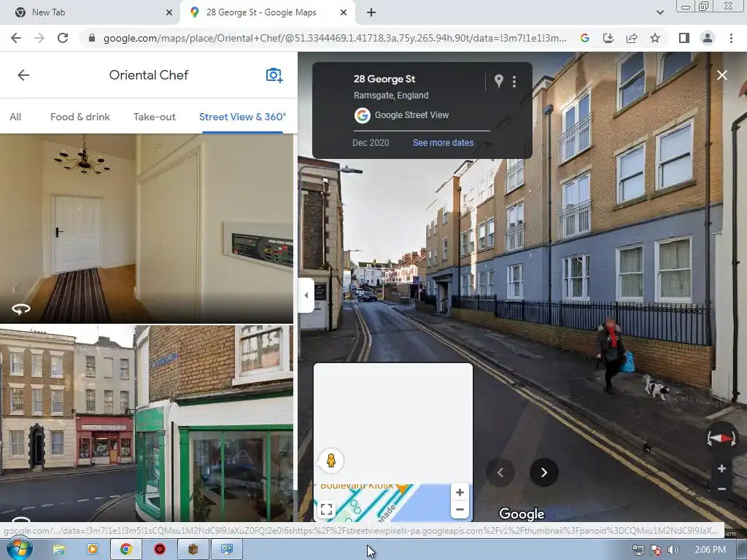Go back from Oriental Chef photos panel
The width and height of the screenshot is (747, 560).
(23, 75)
